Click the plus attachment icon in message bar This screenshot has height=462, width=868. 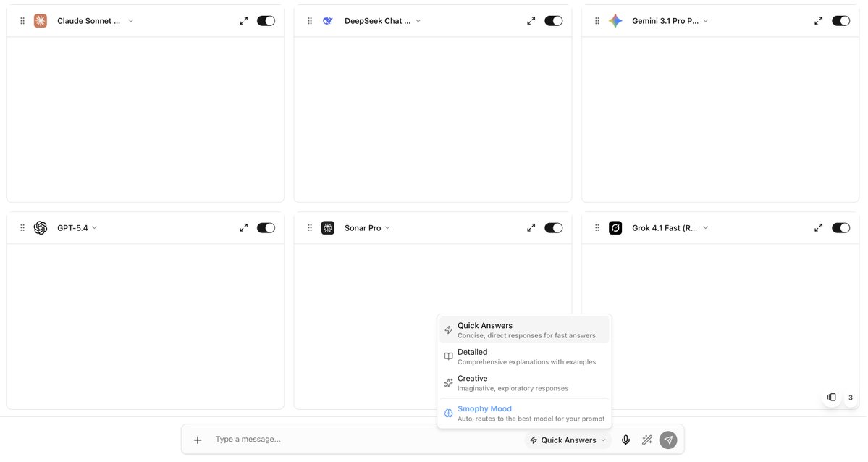tap(198, 440)
